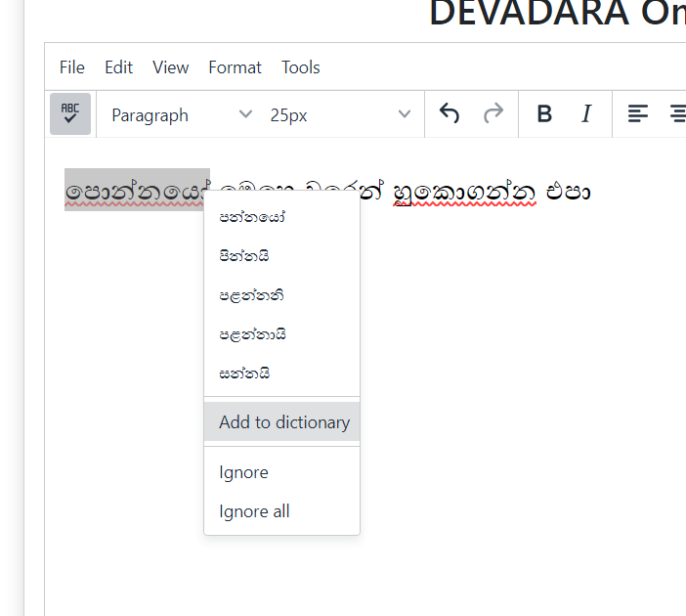The width and height of the screenshot is (686, 616).
Task: Open the File menu
Action: pyautogui.click(x=72, y=67)
